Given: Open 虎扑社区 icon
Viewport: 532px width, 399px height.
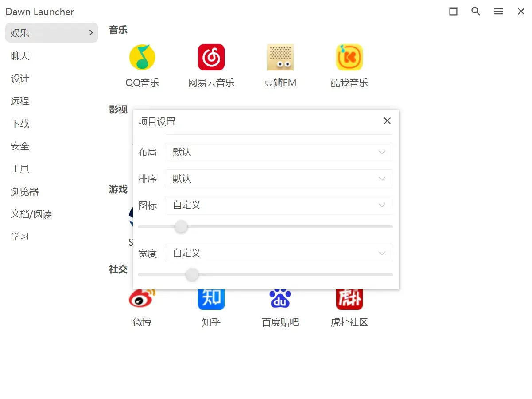Looking at the screenshot, I should (349, 299).
